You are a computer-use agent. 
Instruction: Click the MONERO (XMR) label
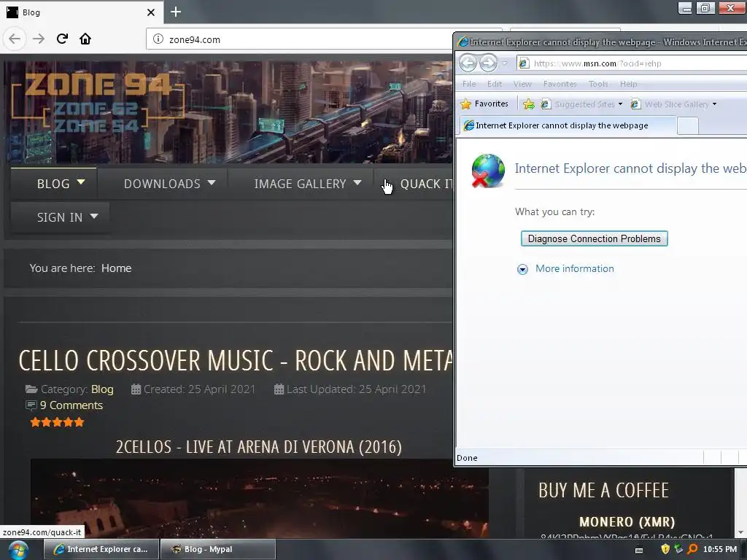[x=627, y=522]
